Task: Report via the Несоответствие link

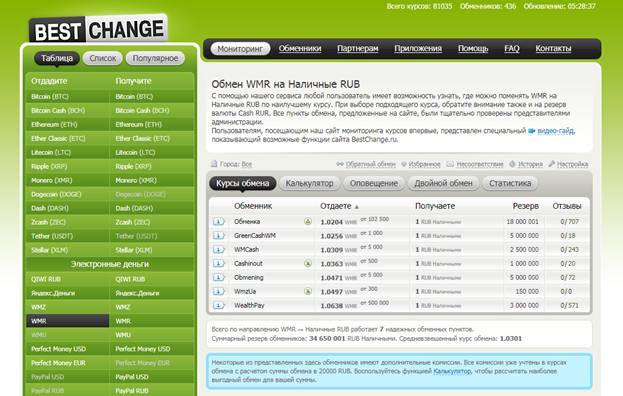Action: click(480, 164)
